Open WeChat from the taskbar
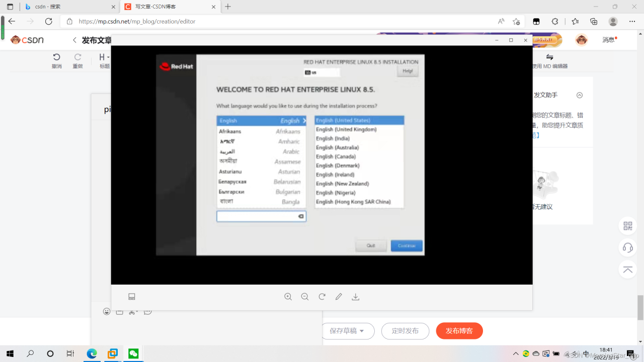644x362 pixels. (133, 353)
